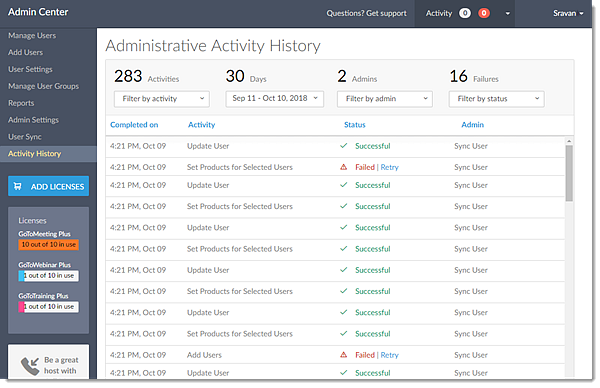
Task: Sort by the Status column header
Action: coord(355,125)
